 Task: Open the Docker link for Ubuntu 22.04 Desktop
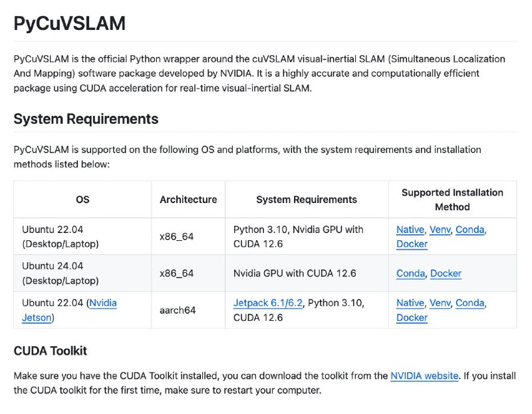click(x=412, y=244)
